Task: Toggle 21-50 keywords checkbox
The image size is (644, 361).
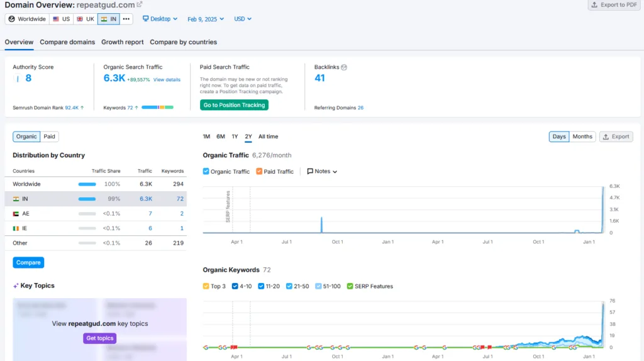Action: (289, 286)
